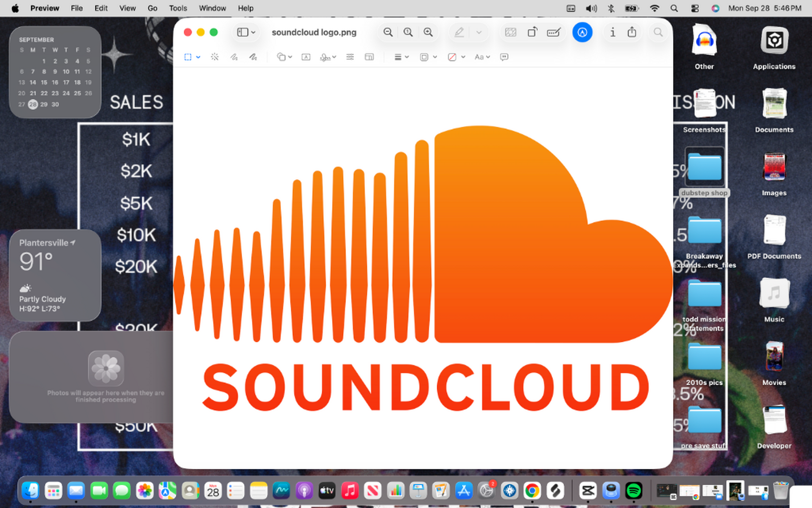
Task: Open the View menu
Action: [x=127, y=8]
